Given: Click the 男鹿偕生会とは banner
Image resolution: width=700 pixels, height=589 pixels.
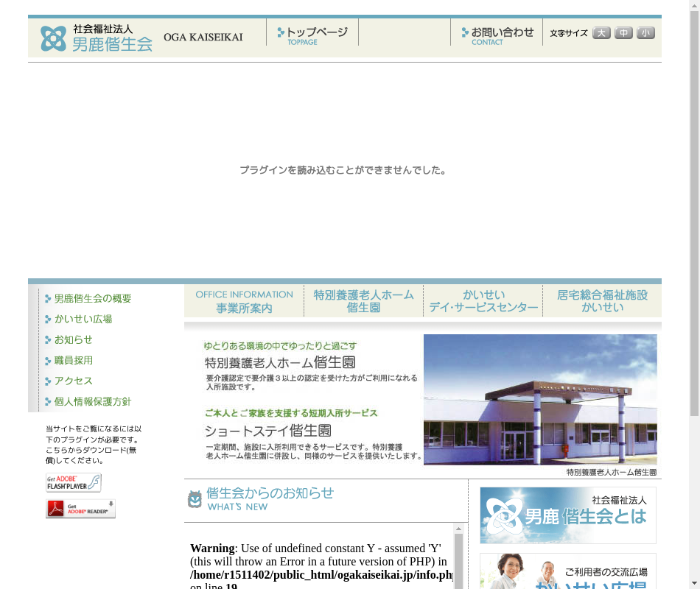Looking at the screenshot, I should tap(567, 515).
